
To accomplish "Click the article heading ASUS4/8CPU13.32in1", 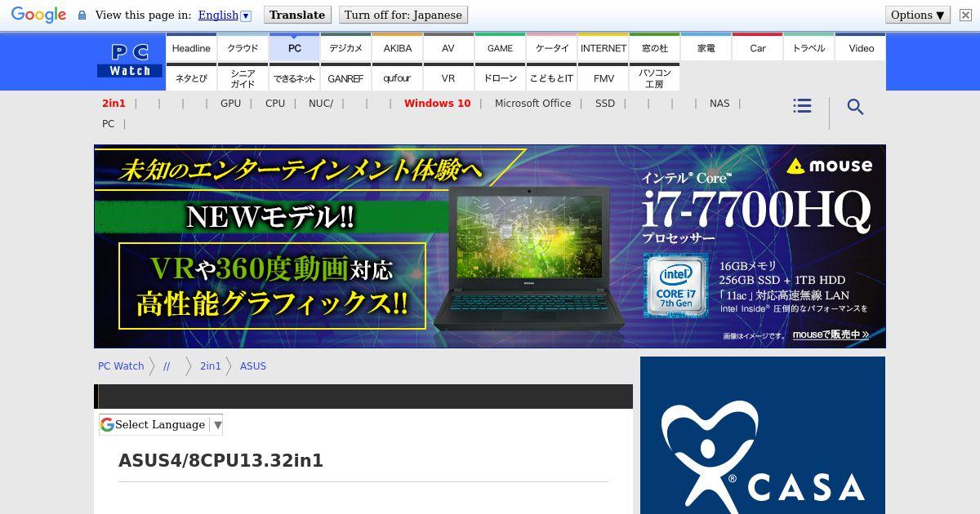I will (220, 461).
